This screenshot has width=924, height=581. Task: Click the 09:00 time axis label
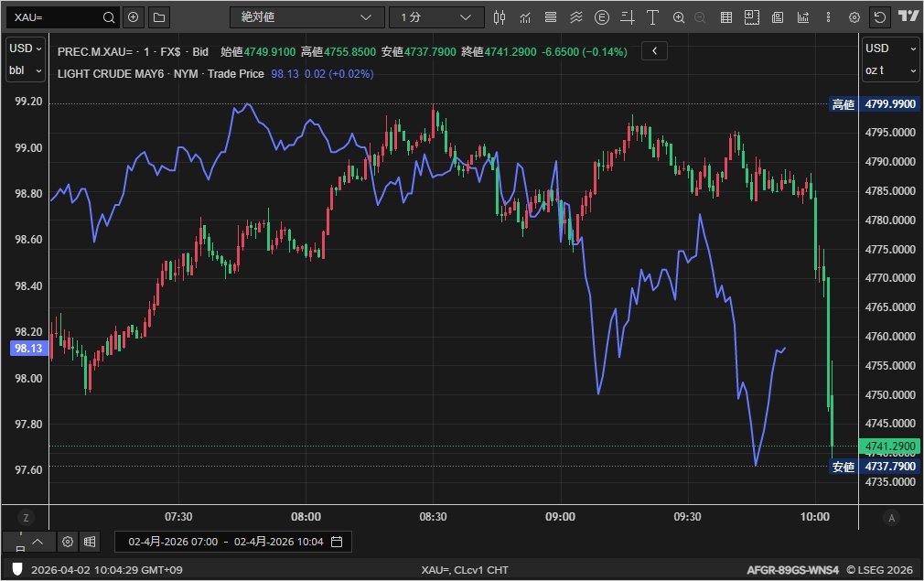pos(560,517)
